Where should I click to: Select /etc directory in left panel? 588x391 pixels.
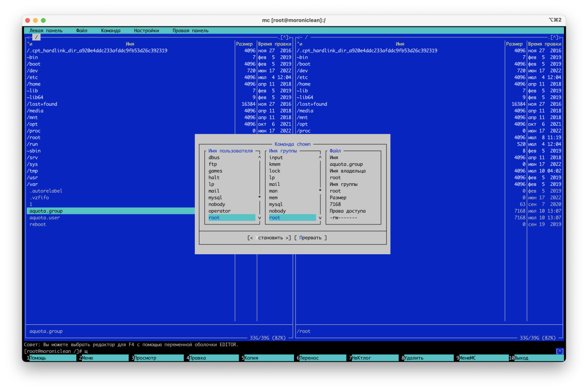[x=32, y=78]
